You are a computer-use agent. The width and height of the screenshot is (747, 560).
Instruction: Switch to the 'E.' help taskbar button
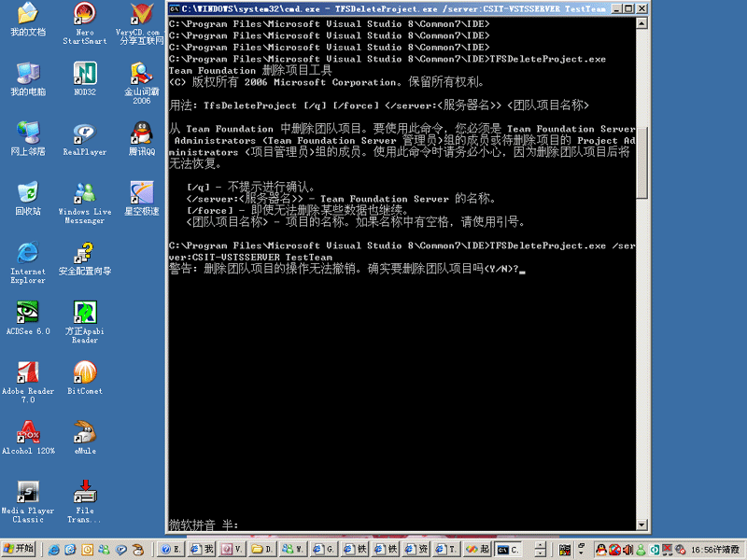171,549
